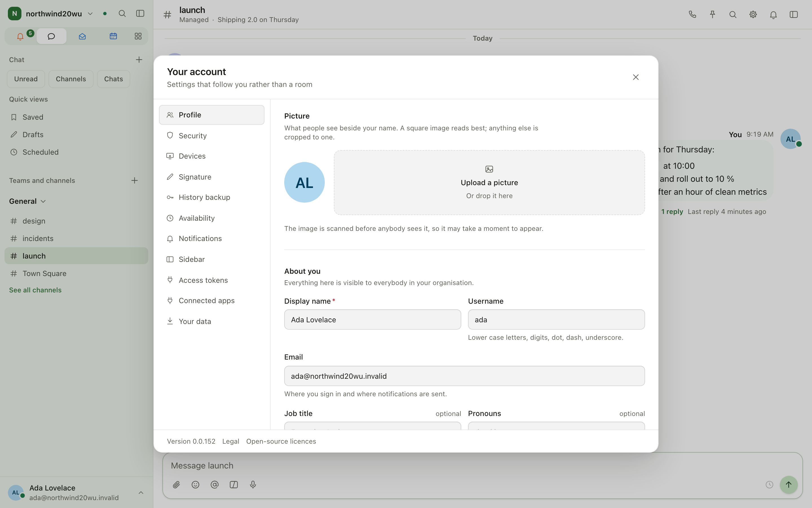Open See all channels link
Image resolution: width=812 pixels, height=508 pixels.
point(35,290)
